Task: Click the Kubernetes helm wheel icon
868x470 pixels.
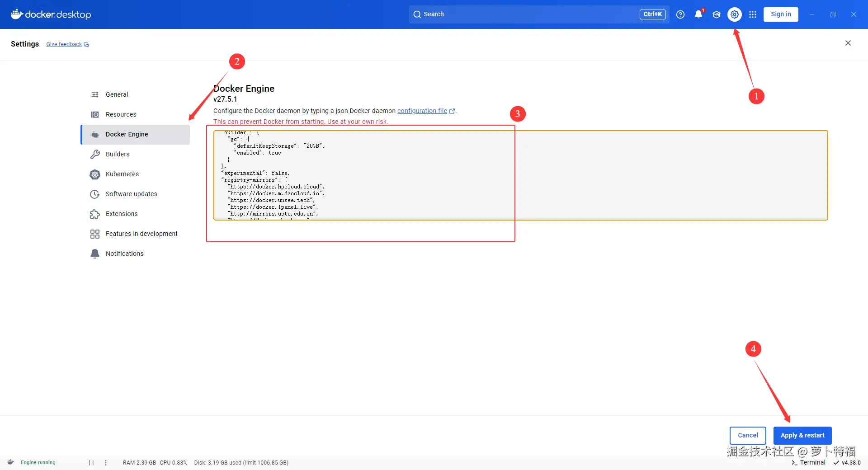Action: 95,174
